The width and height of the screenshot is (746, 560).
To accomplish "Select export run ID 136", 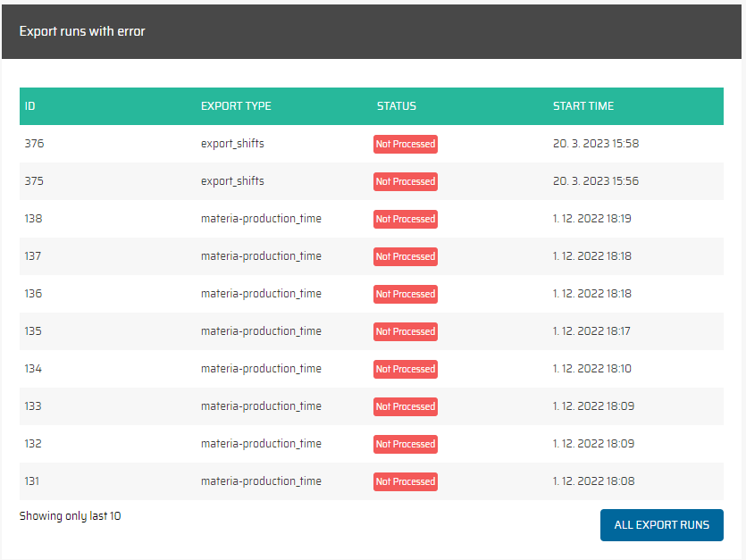I will click(34, 294).
